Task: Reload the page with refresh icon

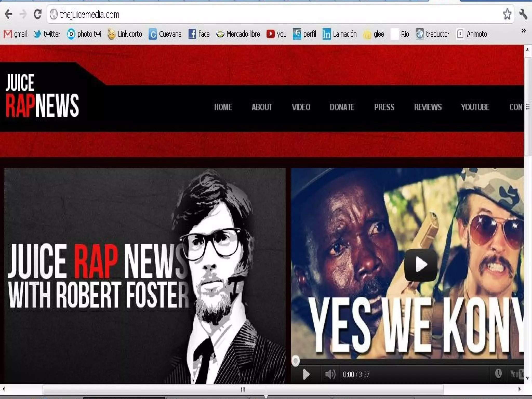Action: tap(38, 14)
